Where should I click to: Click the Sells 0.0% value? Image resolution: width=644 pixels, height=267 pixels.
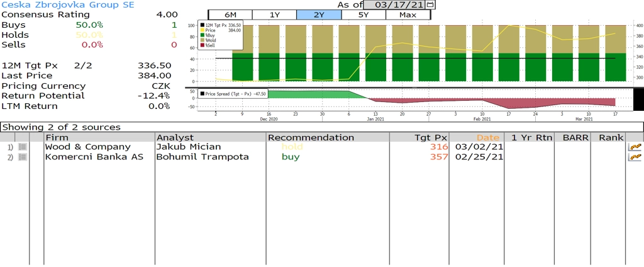(x=92, y=45)
